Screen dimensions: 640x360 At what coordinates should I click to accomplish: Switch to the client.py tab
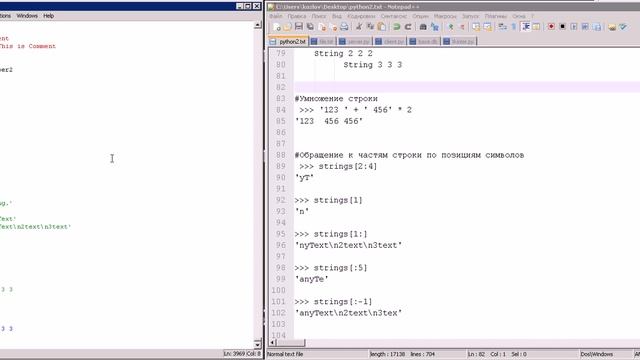click(390, 41)
